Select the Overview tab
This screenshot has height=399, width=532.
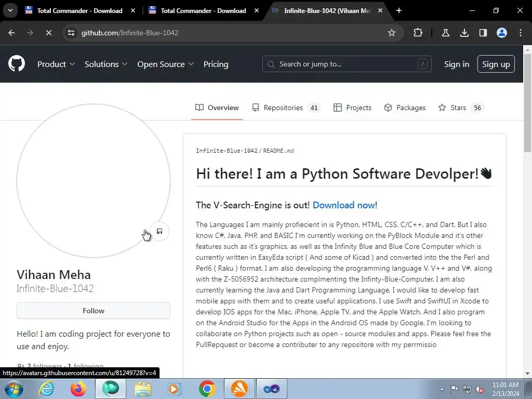[x=217, y=108]
